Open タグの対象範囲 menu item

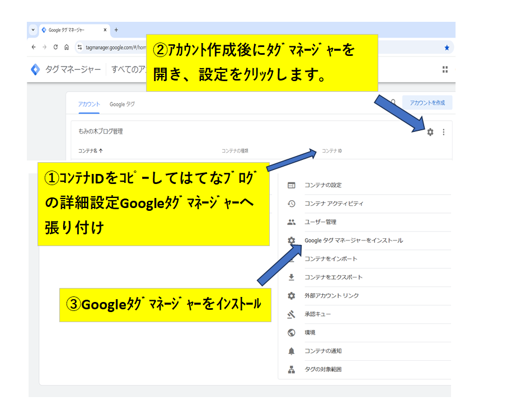(x=323, y=370)
